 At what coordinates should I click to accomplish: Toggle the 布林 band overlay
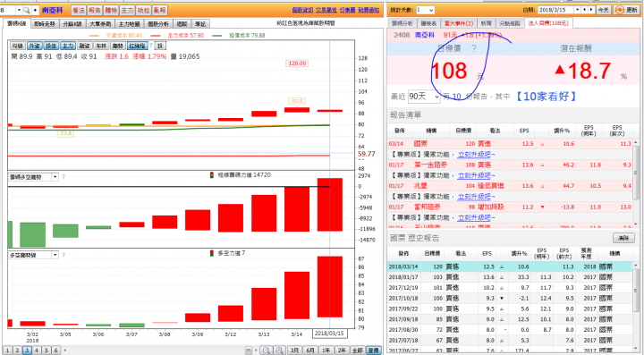click(x=100, y=46)
